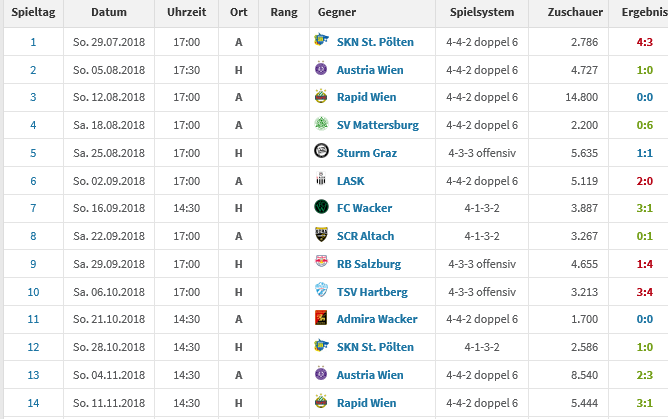Click the RB Salzburg club logo
This screenshot has height=419, width=668.
321,261
